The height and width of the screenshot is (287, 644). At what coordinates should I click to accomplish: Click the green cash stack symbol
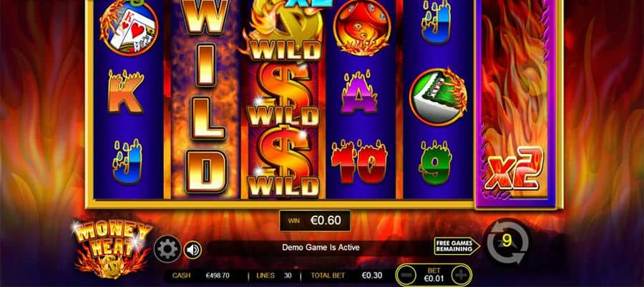438,97
